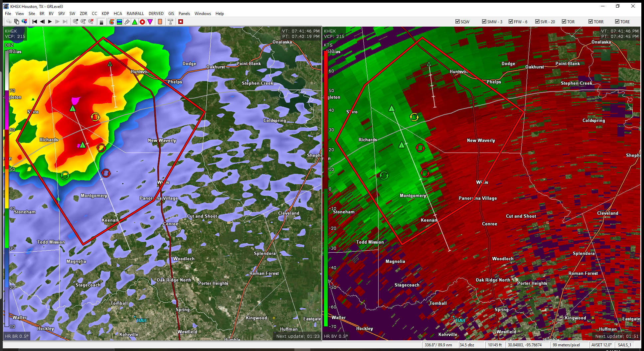Play the radar animation loop
This screenshot has height=351, width=644.
50,22
